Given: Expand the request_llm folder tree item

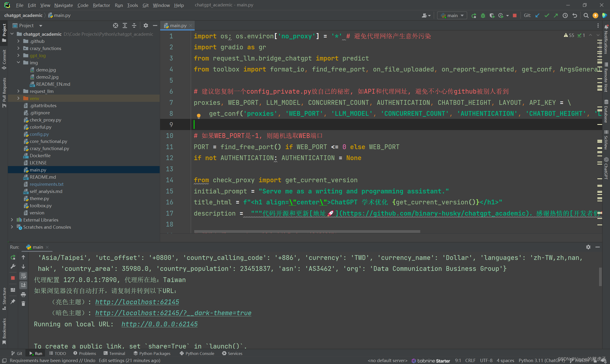Looking at the screenshot, I should point(17,91).
